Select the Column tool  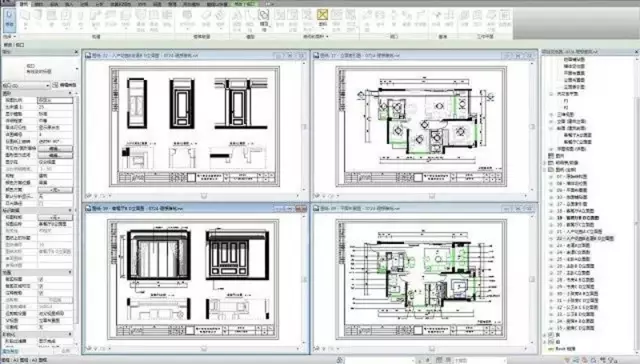point(80,19)
